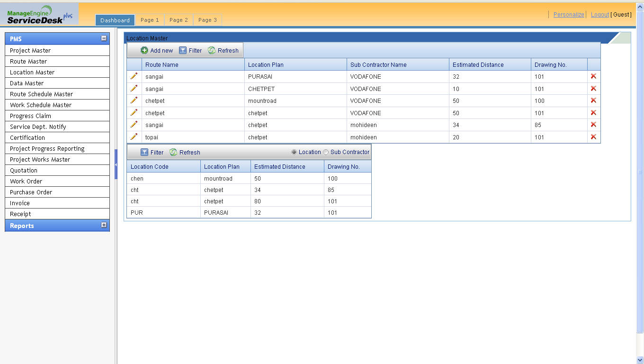This screenshot has width=644, height=364.
Task: Click the Filter icon in top grid toolbar
Action: [x=183, y=50]
